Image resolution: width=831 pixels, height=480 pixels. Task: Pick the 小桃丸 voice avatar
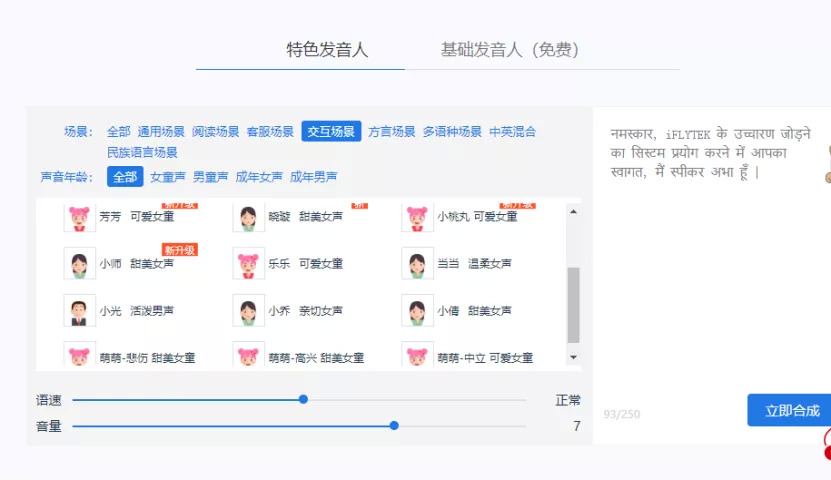pyautogui.click(x=418, y=217)
